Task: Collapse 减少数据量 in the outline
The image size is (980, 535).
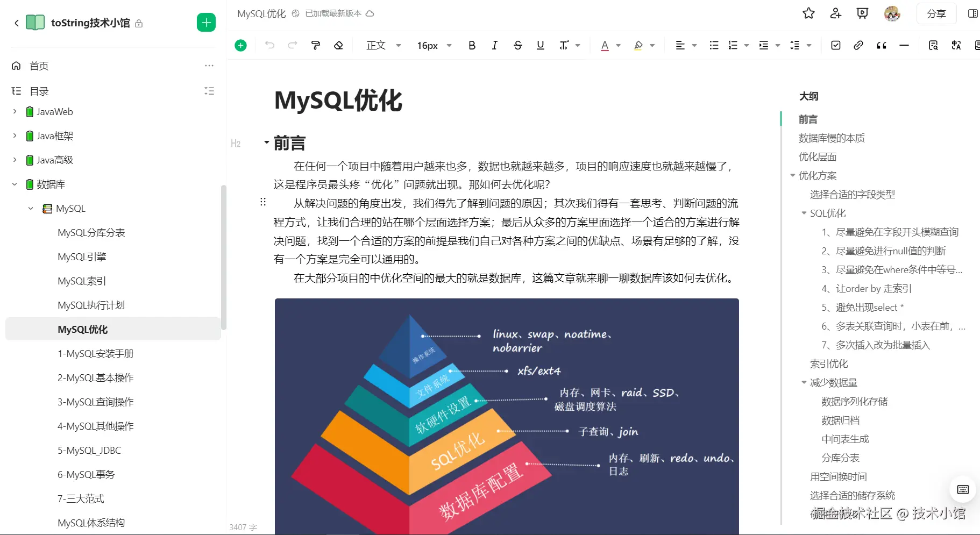Action: (x=804, y=382)
